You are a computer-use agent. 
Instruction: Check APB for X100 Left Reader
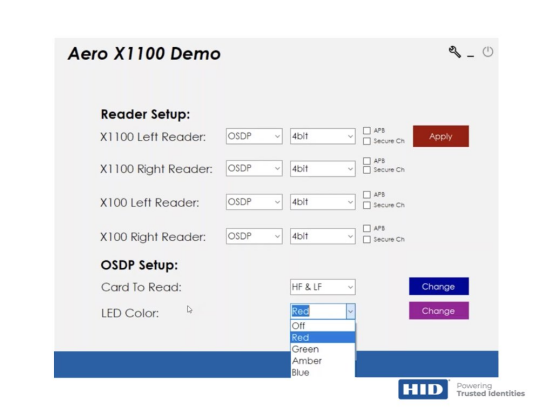[x=367, y=195]
